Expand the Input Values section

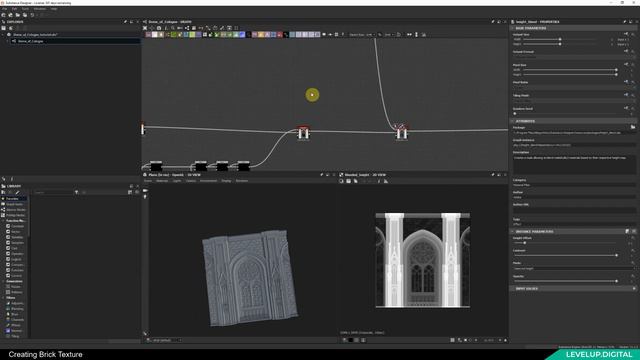(633, 289)
